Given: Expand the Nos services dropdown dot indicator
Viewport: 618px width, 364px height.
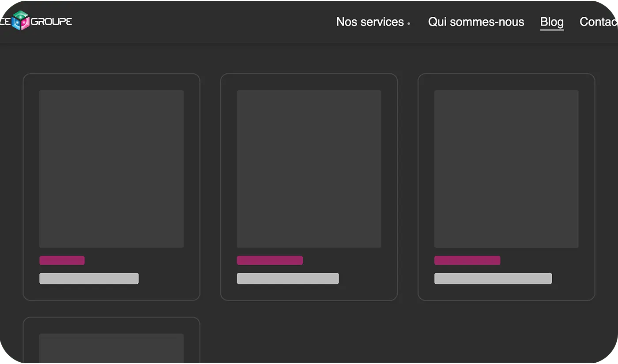Looking at the screenshot, I should coord(409,23).
